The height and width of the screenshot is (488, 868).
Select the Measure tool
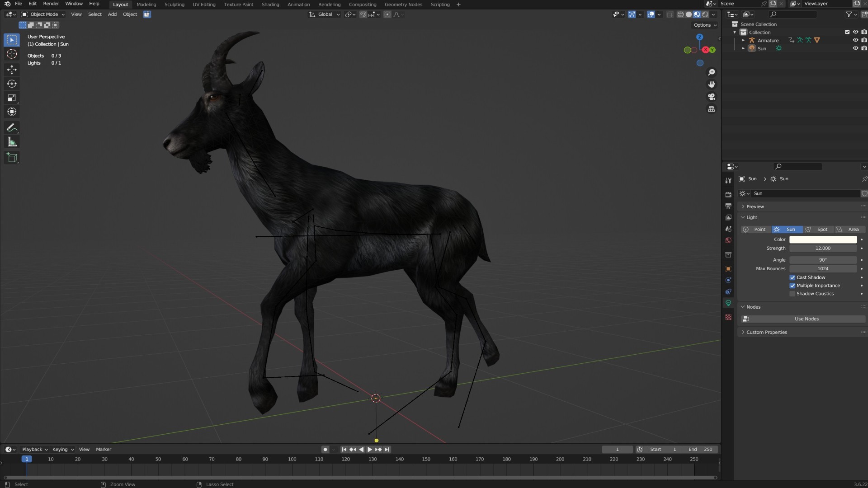[x=12, y=142]
